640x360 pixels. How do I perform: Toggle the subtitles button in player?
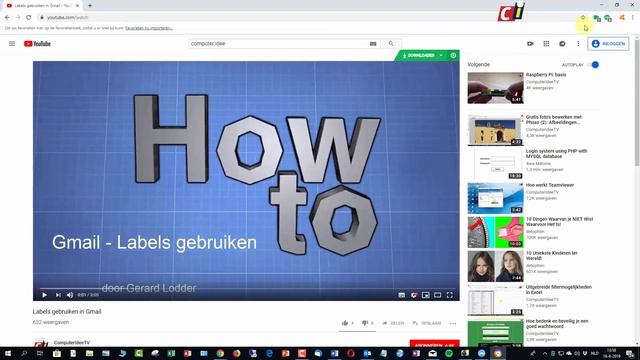[x=402, y=295]
